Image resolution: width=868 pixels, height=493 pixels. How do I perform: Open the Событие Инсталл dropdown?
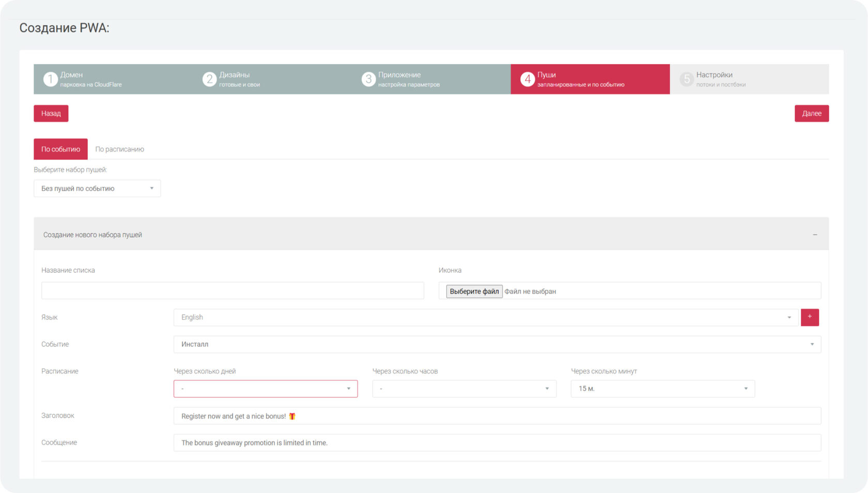[x=497, y=344]
